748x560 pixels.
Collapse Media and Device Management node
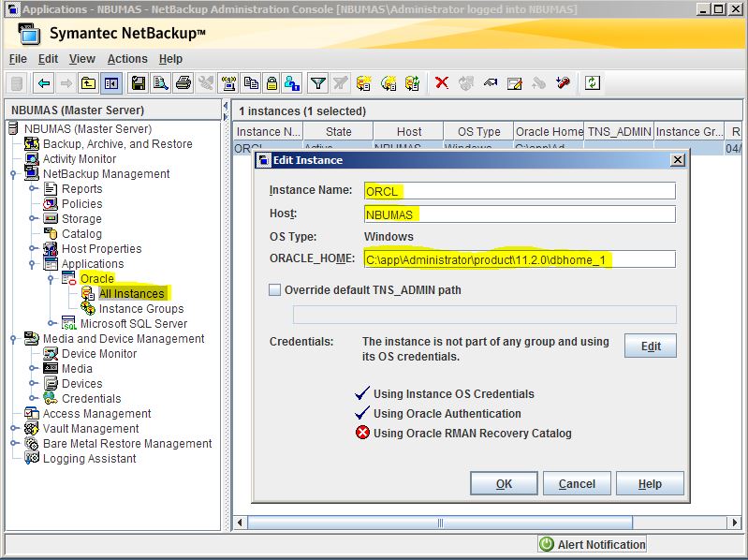tap(13, 339)
